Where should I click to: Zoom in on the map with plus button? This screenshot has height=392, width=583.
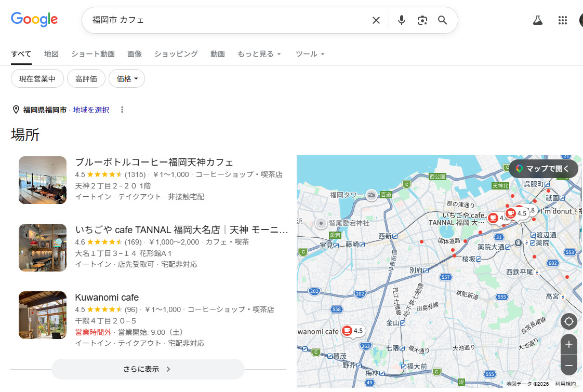pyautogui.click(x=568, y=344)
